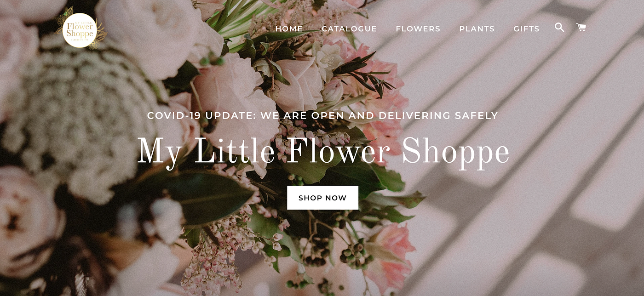Click the My Little Flower Shoppe heading
The width and height of the screenshot is (644, 296).
(x=323, y=151)
